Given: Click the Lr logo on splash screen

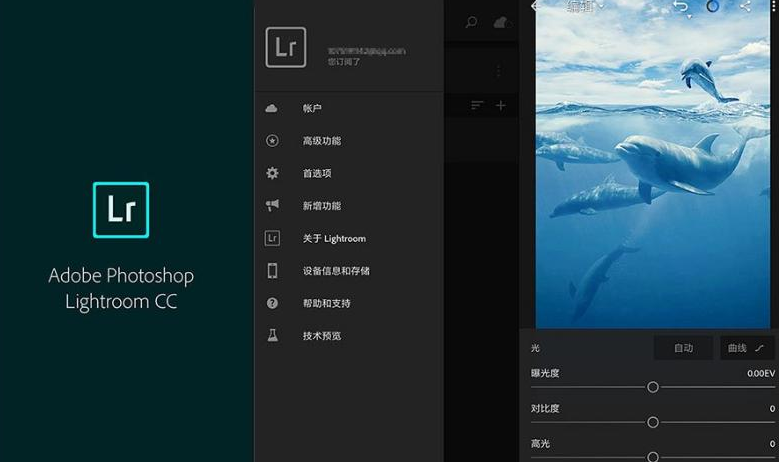Looking at the screenshot, I should pyautogui.click(x=121, y=210).
